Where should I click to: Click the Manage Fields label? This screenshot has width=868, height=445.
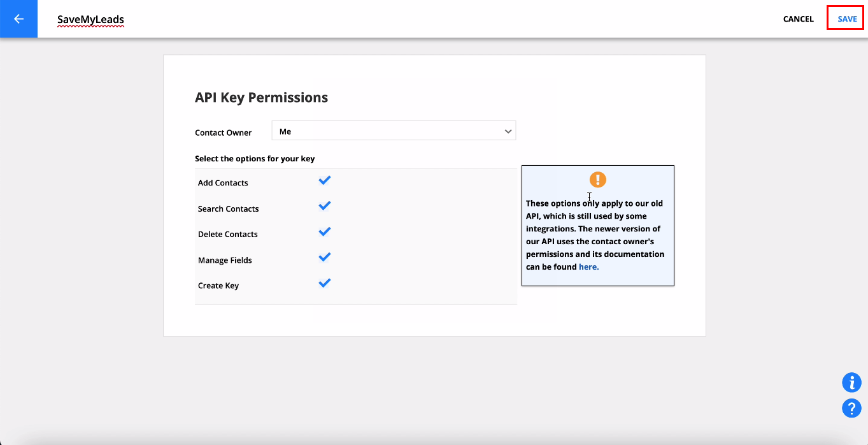click(x=225, y=260)
